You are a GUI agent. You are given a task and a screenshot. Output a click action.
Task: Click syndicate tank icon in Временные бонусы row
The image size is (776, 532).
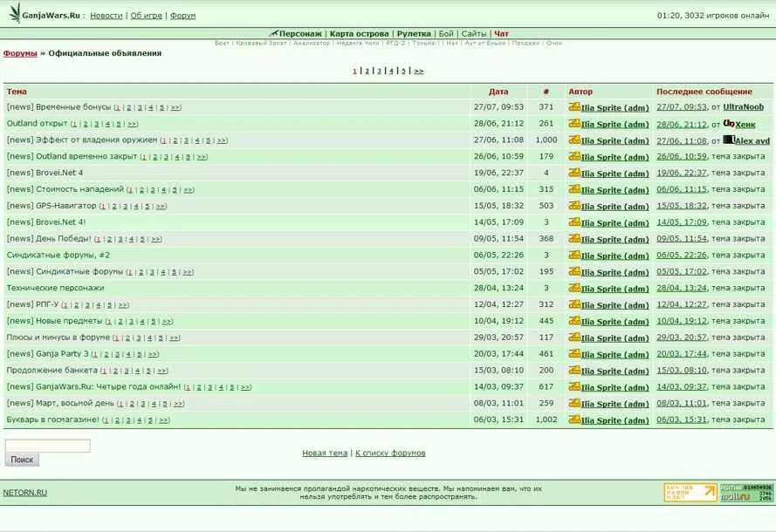coord(573,106)
